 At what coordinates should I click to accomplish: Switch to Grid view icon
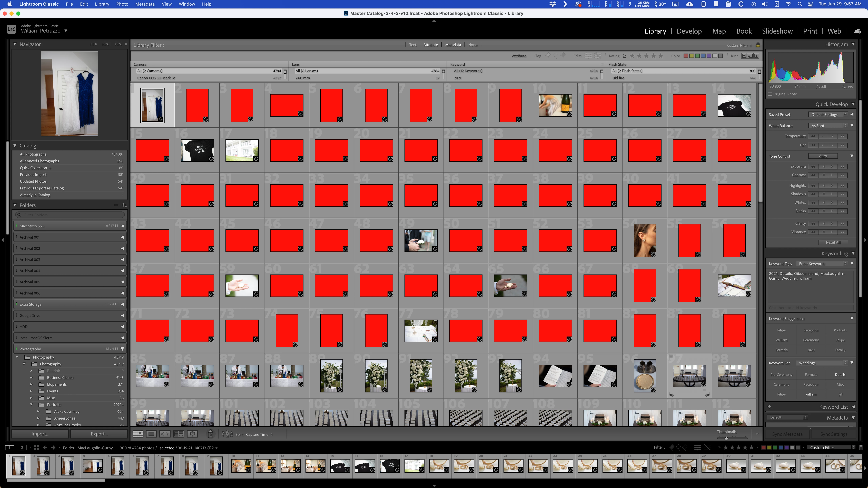(x=138, y=434)
